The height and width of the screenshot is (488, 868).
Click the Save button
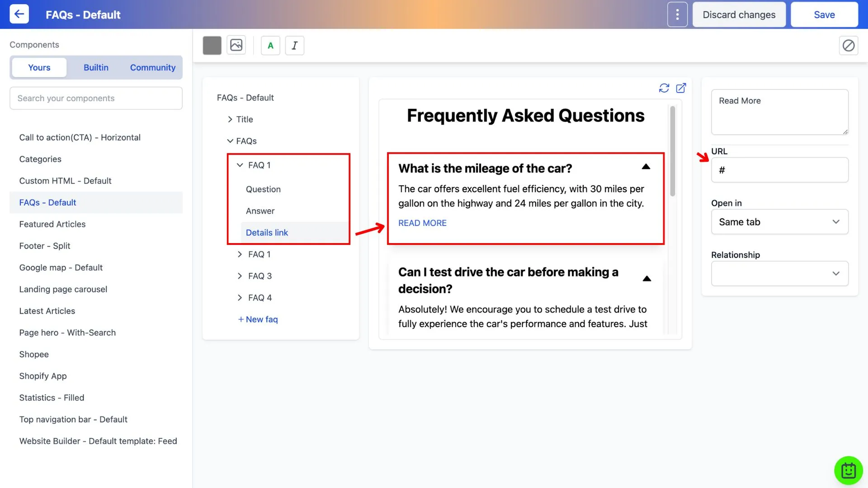click(x=825, y=14)
